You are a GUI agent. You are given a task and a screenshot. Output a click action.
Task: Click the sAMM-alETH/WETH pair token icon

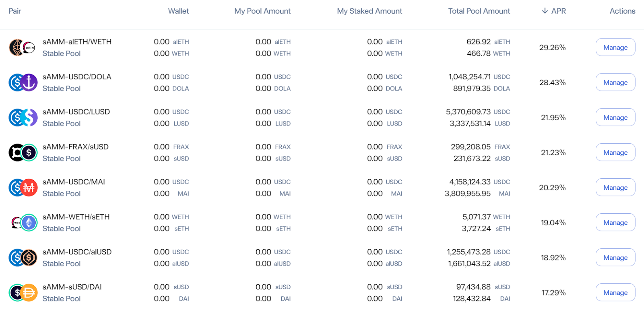[23, 47]
